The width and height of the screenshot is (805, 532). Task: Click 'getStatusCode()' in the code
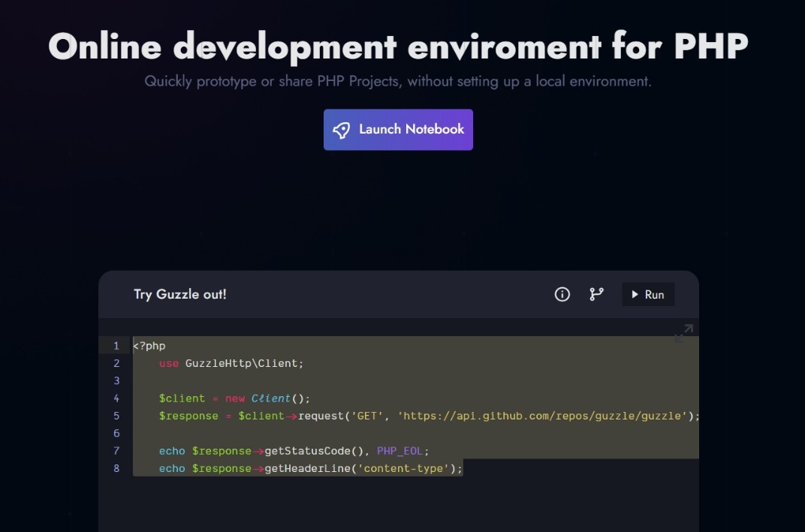pyautogui.click(x=314, y=451)
